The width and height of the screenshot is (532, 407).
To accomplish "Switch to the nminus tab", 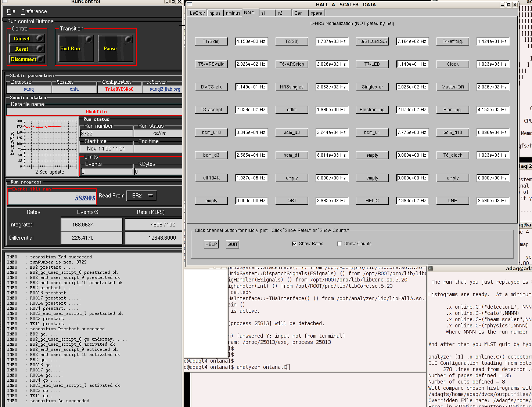I will click(233, 13).
